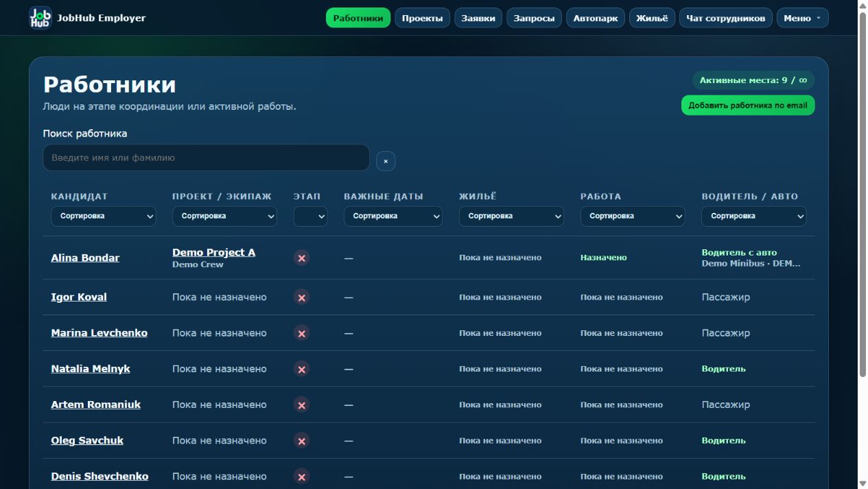Click the JobHub logo icon
The width and height of the screenshot is (868, 489).
[x=40, y=18]
